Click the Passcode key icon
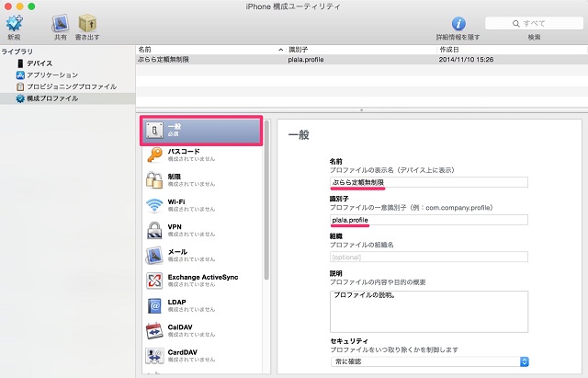The height and width of the screenshot is (378, 588). (x=154, y=155)
